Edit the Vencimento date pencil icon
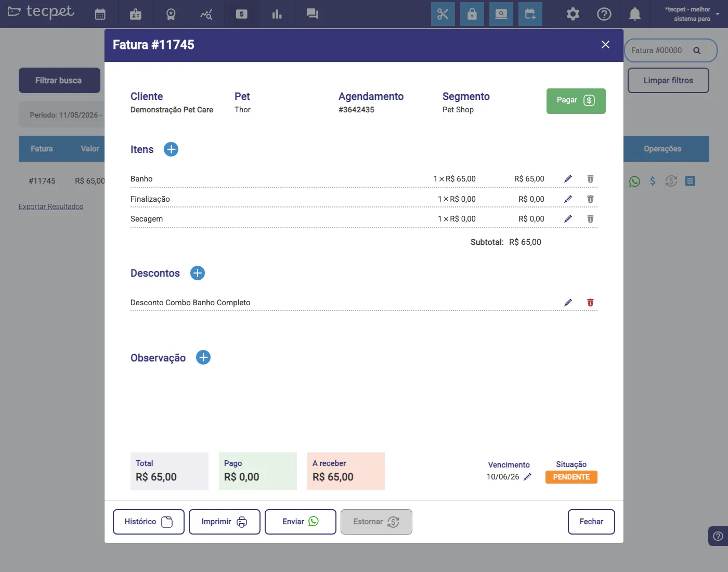The width and height of the screenshot is (728, 572). click(527, 477)
